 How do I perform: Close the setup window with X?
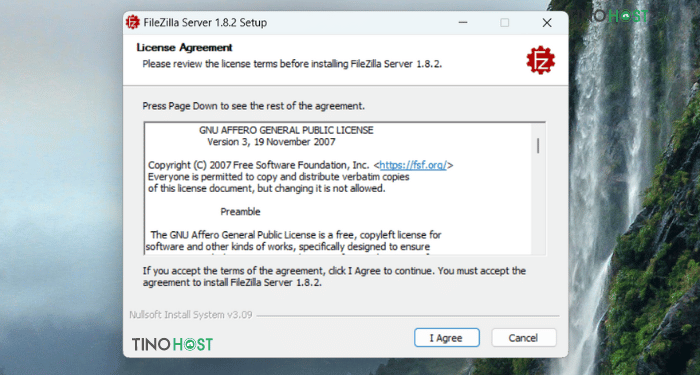pos(547,22)
